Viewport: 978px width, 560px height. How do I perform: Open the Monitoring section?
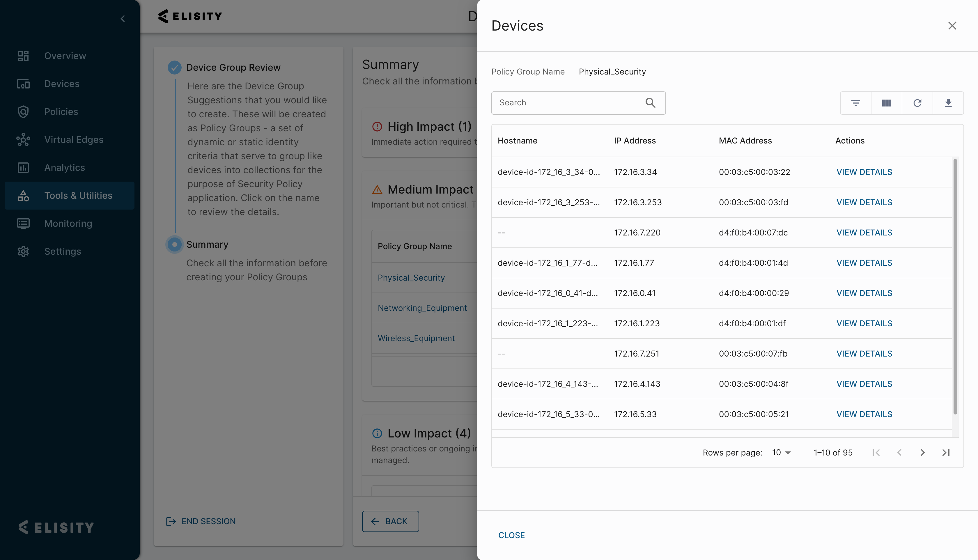69,224
